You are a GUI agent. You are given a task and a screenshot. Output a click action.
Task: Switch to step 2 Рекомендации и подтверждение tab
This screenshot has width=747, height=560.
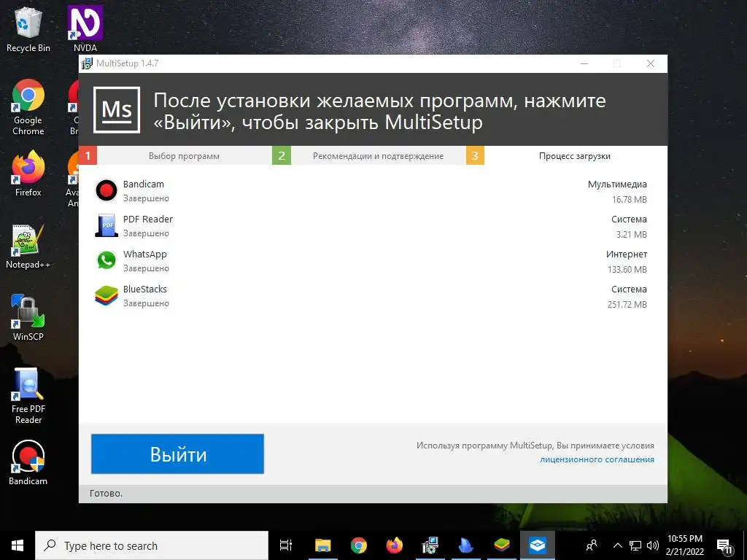pyautogui.click(x=368, y=156)
